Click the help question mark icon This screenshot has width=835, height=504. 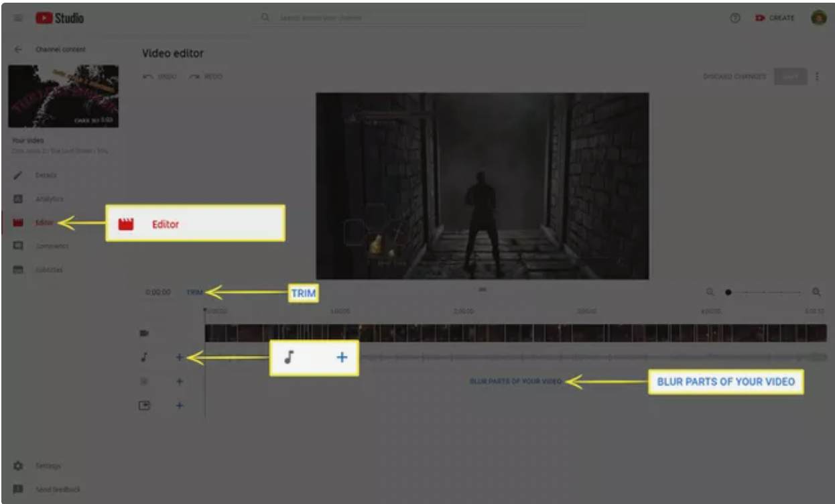coord(734,18)
